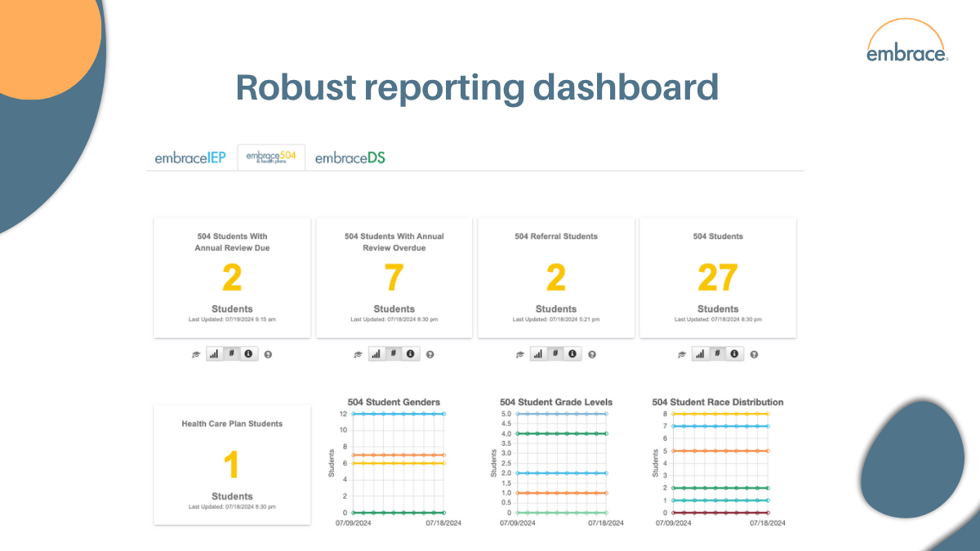Select number view for Annual Review Overdue card
Viewport: 980px width, 551px height.
coord(393,353)
